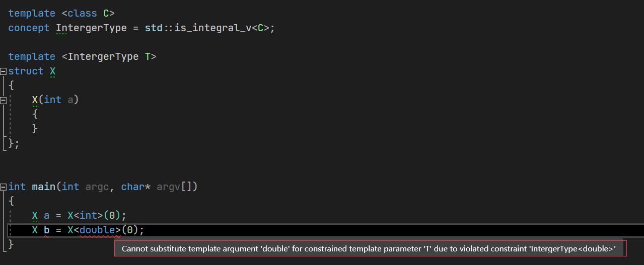Click the constructor name X inside struct

[35, 100]
